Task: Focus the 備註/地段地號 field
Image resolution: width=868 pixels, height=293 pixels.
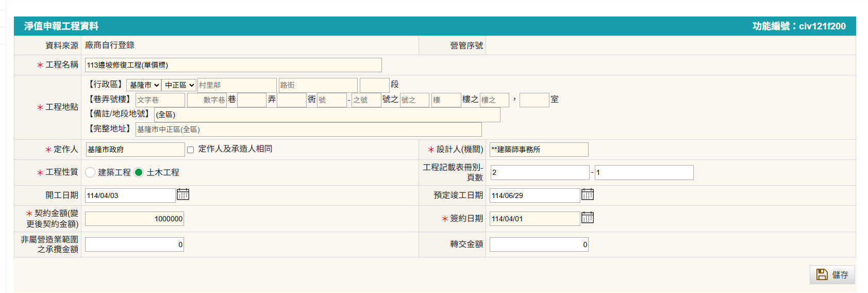Action: tap(327, 115)
